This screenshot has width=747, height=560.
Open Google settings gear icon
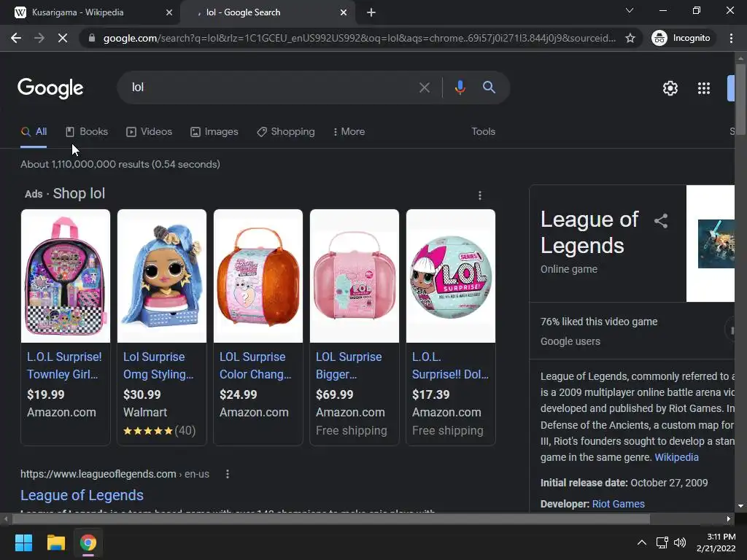point(670,88)
